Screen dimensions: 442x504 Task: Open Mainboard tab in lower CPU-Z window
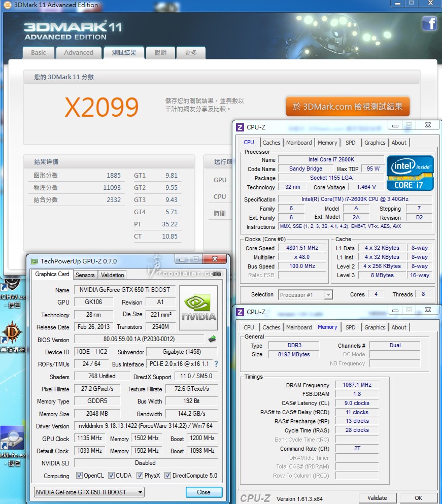pyautogui.click(x=299, y=327)
